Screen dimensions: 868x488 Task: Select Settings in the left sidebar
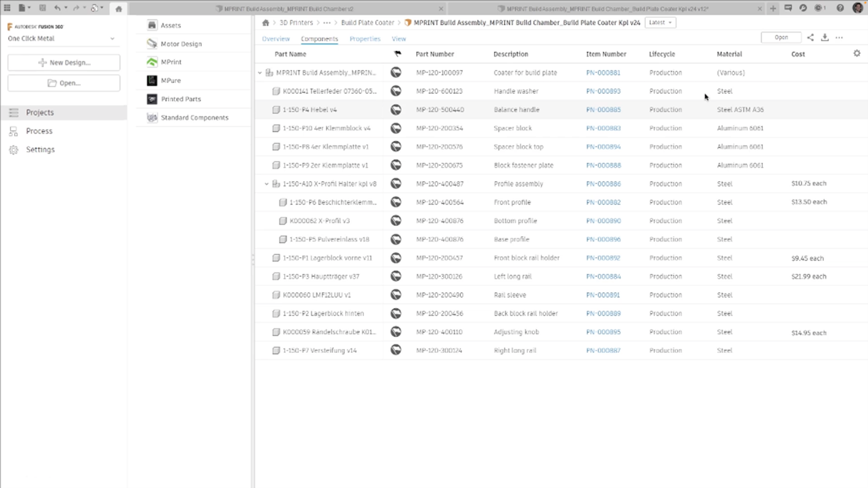(40, 149)
